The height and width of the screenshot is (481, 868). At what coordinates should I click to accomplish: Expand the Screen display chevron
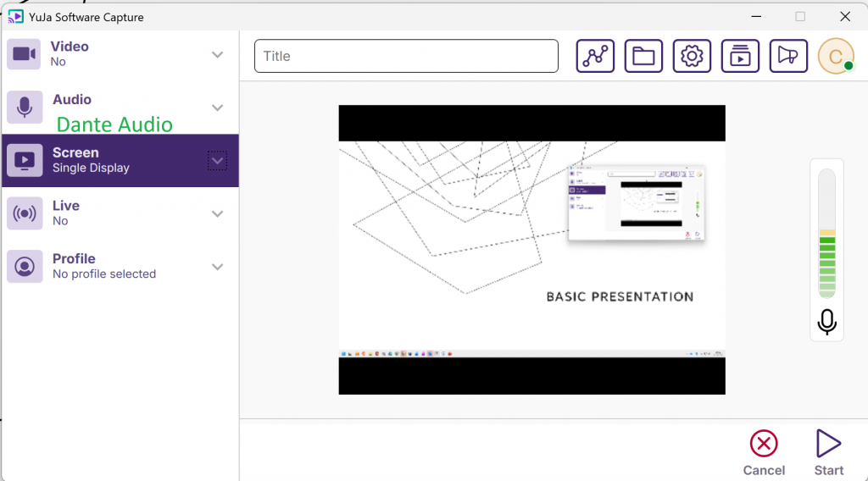[217, 161]
